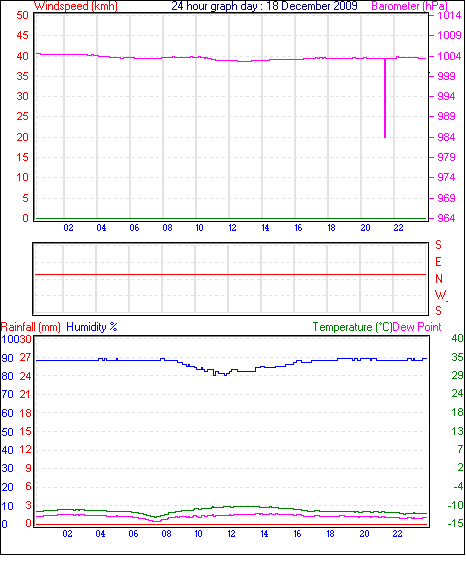Click the "984" barometer axis value
Image resolution: width=466 pixels, height=566 pixels.
447,137
